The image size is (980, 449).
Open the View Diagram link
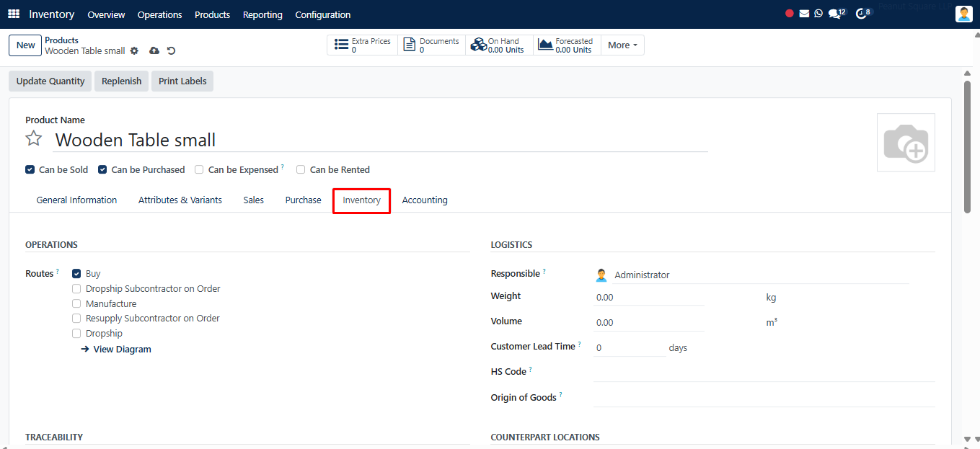pyautogui.click(x=116, y=350)
